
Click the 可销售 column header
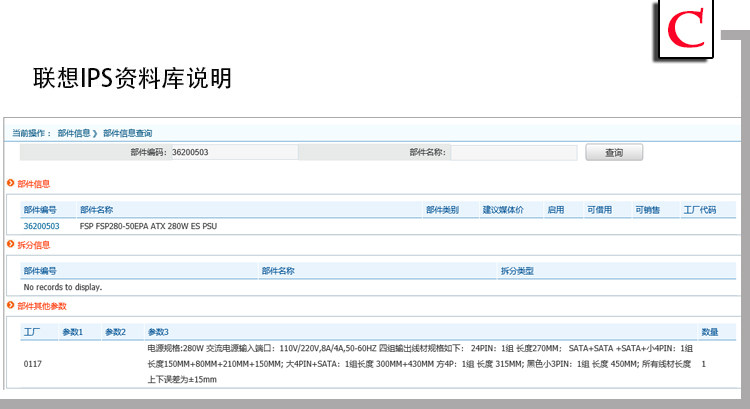[648, 210]
